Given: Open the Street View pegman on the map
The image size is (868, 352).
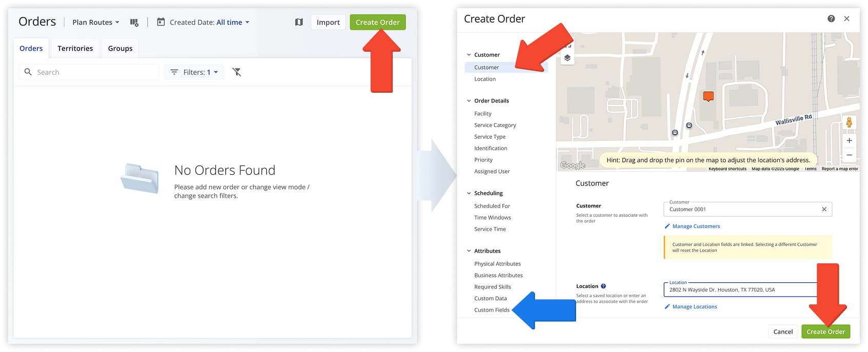Looking at the screenshot, I should pos(849,122).
